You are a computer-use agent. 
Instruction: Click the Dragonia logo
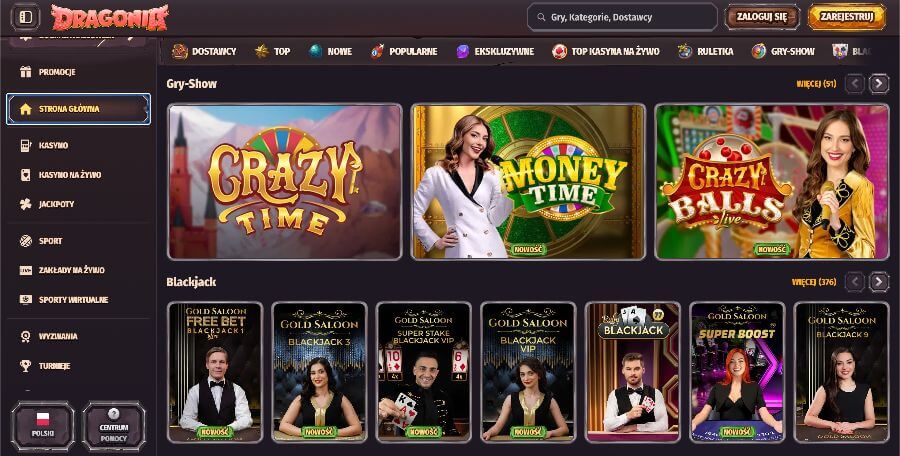coord(110,17)
